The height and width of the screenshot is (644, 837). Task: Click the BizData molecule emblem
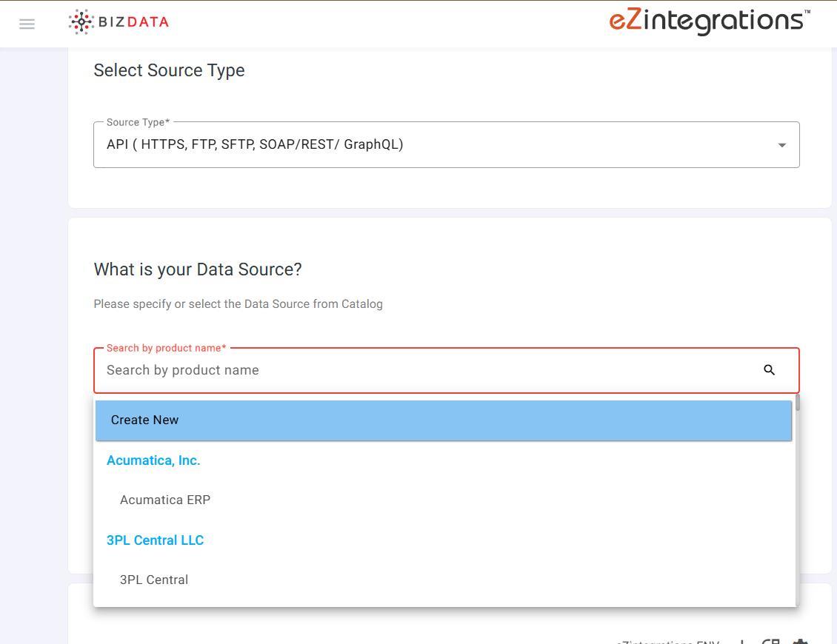81,21
